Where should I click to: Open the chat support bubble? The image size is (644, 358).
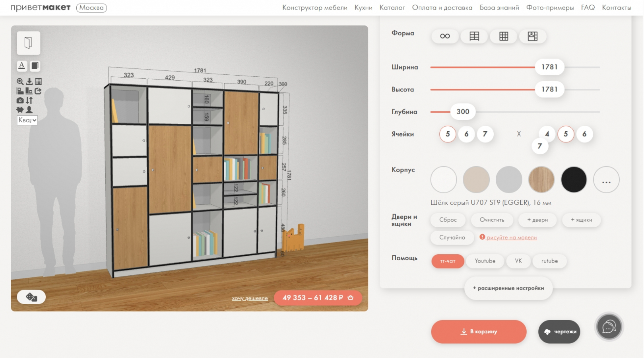609,327
